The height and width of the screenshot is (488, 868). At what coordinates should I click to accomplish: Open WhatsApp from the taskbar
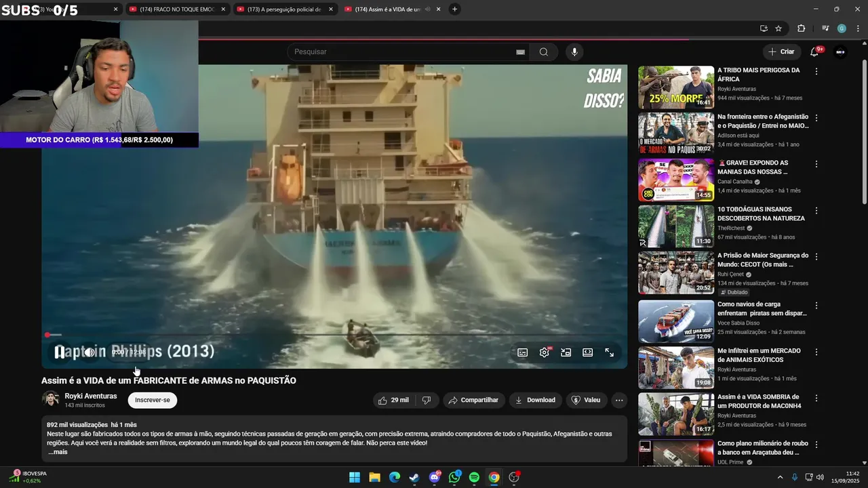click(454, 477)
